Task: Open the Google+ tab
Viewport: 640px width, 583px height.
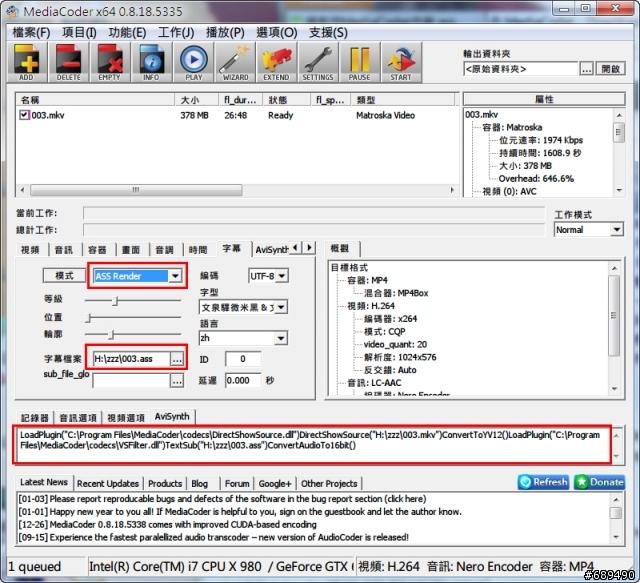Action: click(275, 483)
